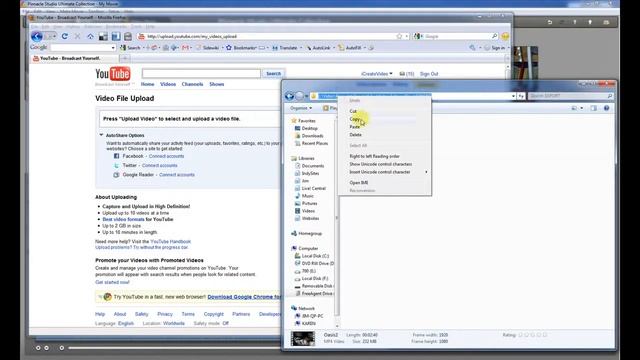Click Sign in on Google toolbar
Image resolution: width=640 pixels, height=360 pixels.
click(495, 48)
